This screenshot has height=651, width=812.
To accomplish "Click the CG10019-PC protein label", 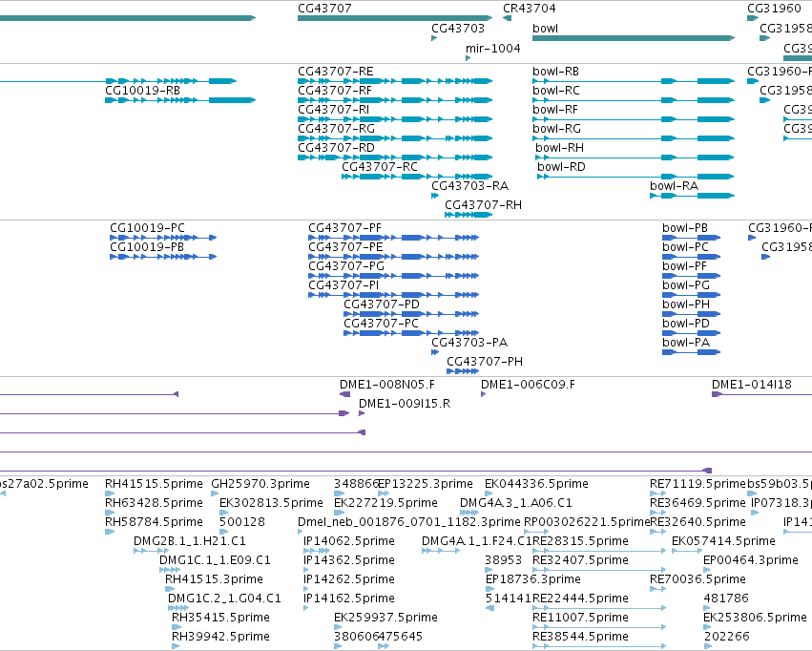I will [x=147, y=228].
